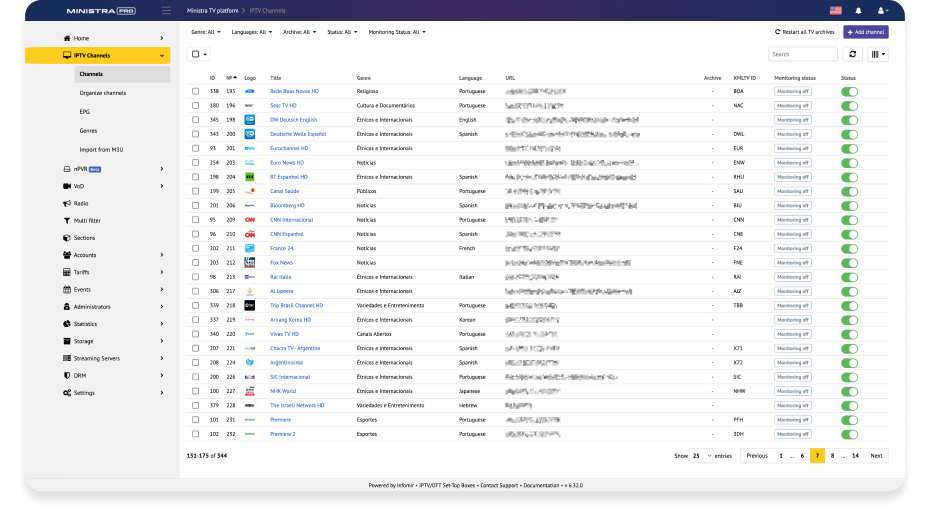
Task: Expand the Accounts sidebar section
Action: [111, 255]
